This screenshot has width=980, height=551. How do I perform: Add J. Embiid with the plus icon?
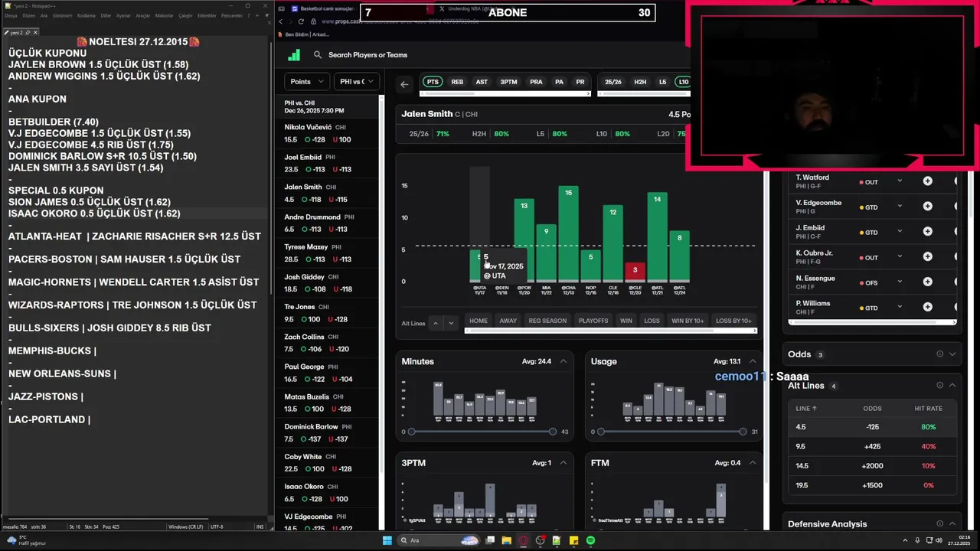[927, 231]
